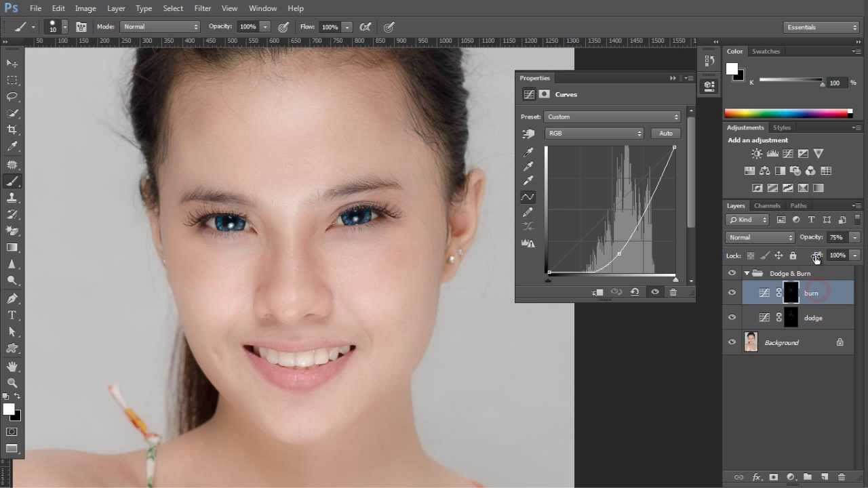This screenshot has height=488, width=868.
Task: Choose the draw-curve pencil in Curves panel
Action: pyautogui.click(x=528, y=212)
